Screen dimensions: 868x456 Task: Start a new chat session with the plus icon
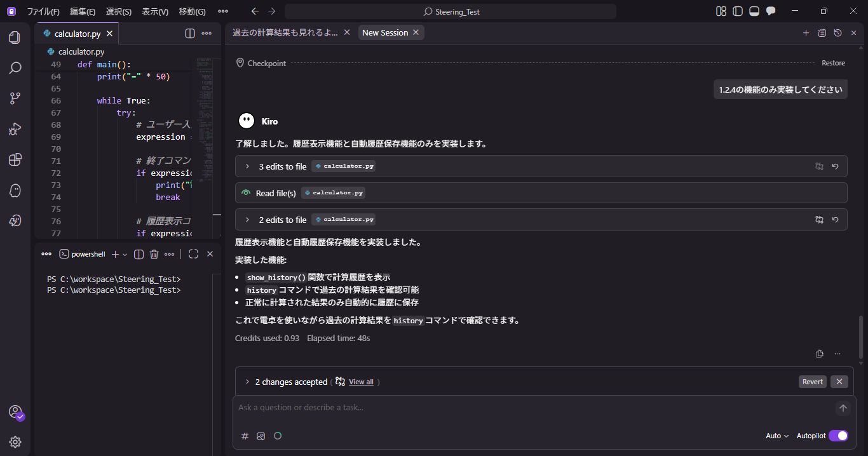806,32
